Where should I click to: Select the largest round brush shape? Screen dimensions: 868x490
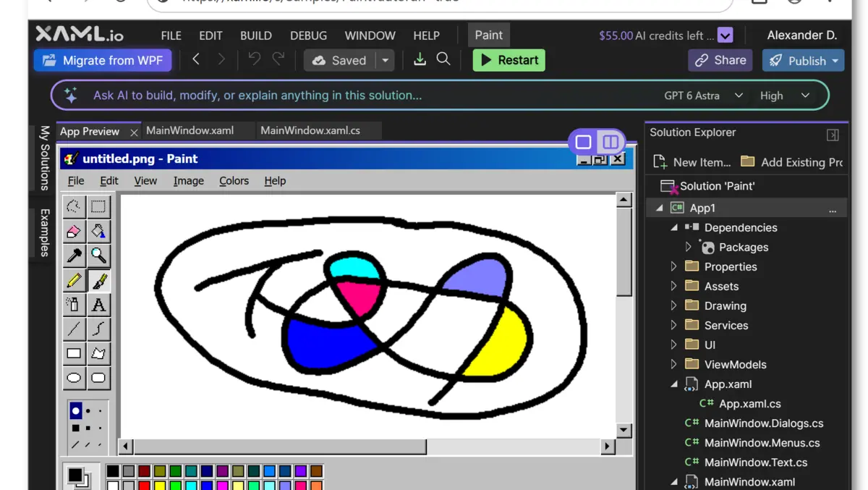pyautogui.click(x=76, y=411)
